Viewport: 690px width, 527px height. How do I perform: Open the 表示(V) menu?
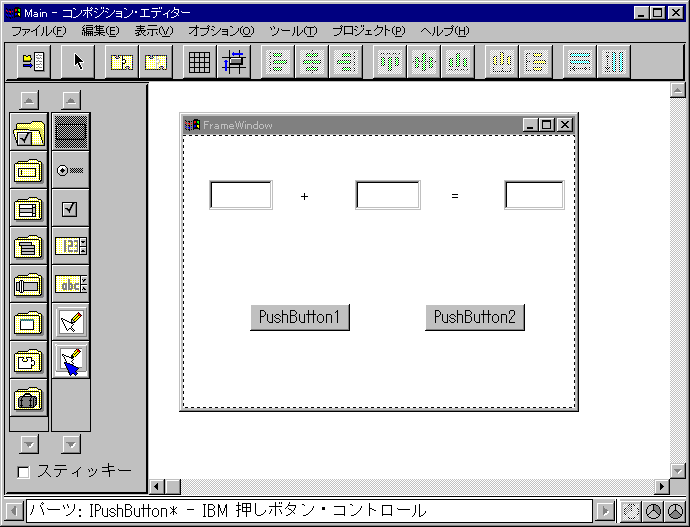pyautogui.click(x=154, y=31)
